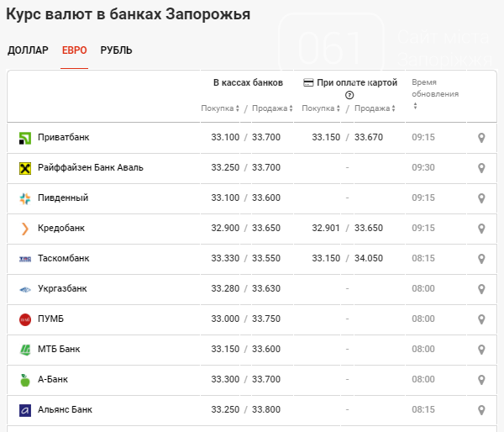This screenshot has width=504, height=432.
Task: Click the map pin for Райффайзен Банк Аваль
Action: pos(481,168)
